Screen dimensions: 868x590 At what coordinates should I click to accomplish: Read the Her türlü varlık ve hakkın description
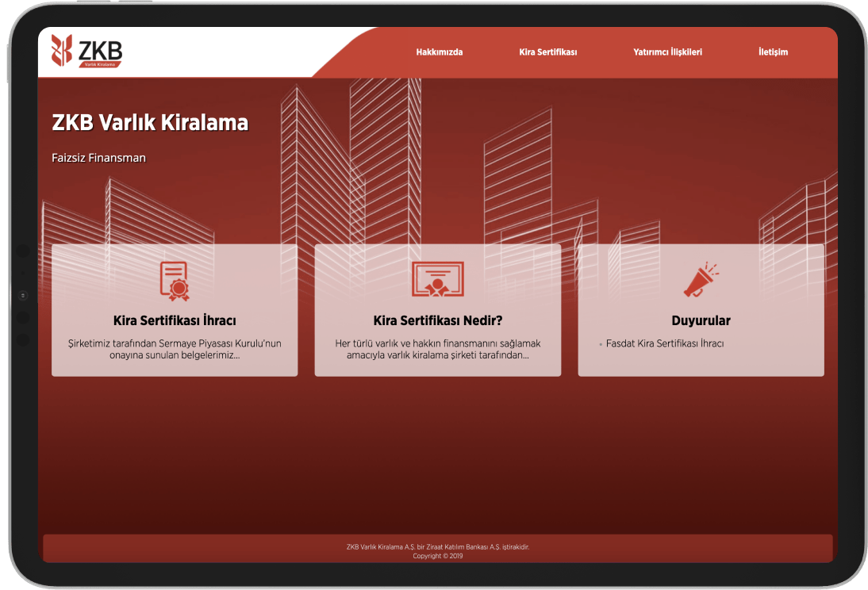coord(438,349)
